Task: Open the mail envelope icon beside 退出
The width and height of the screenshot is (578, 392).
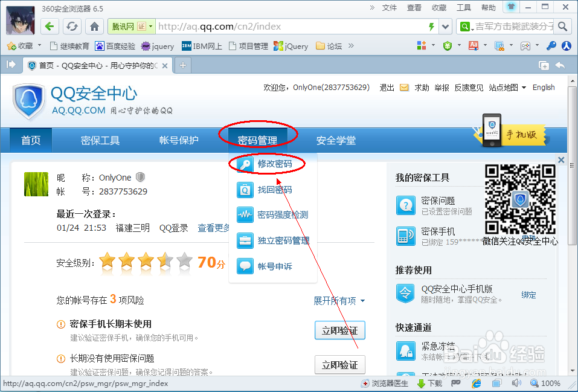Action: 404,88
